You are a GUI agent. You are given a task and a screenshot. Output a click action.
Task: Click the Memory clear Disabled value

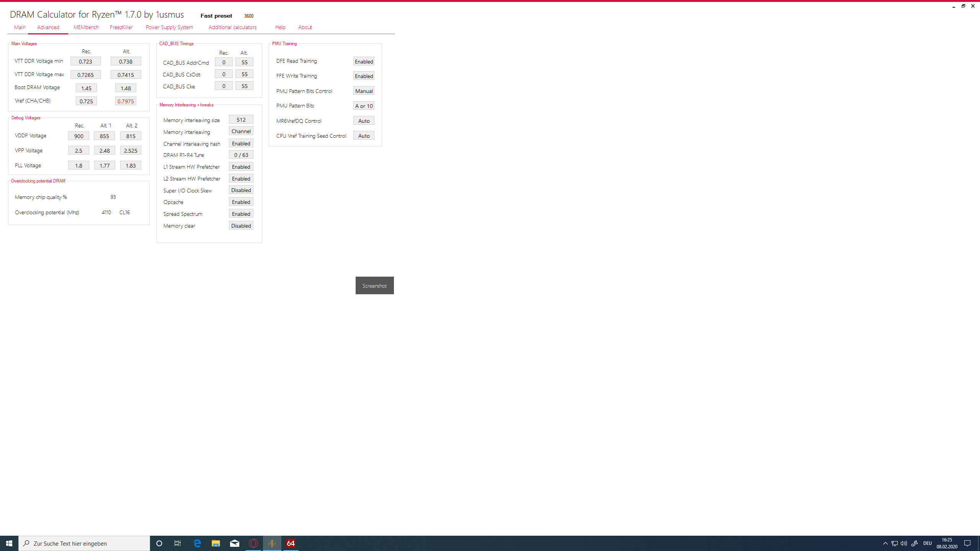point(241,226)
